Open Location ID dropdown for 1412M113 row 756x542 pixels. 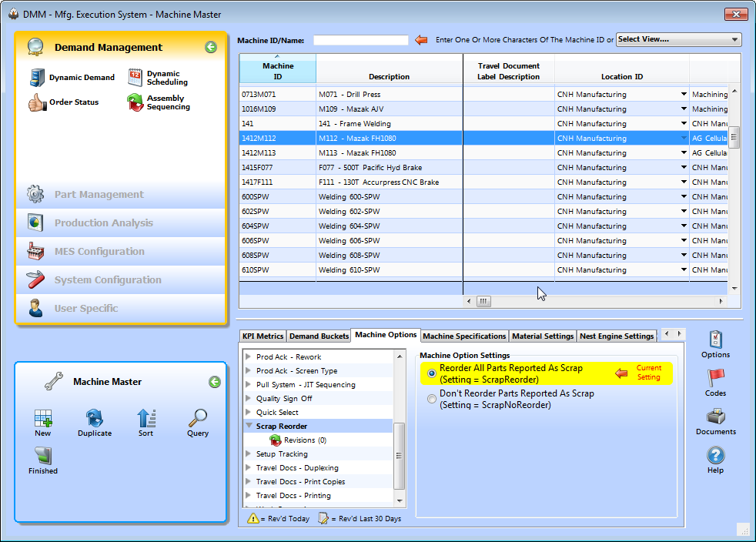pyautogui.click(x=684, y=153)
